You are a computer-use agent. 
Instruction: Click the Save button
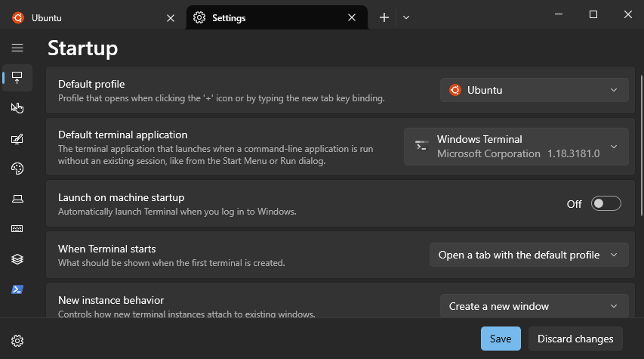[501, 339]
